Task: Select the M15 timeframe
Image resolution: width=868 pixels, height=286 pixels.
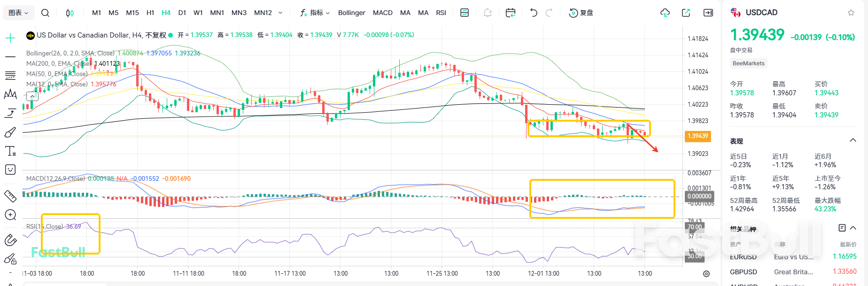Action: coord(132,13)
